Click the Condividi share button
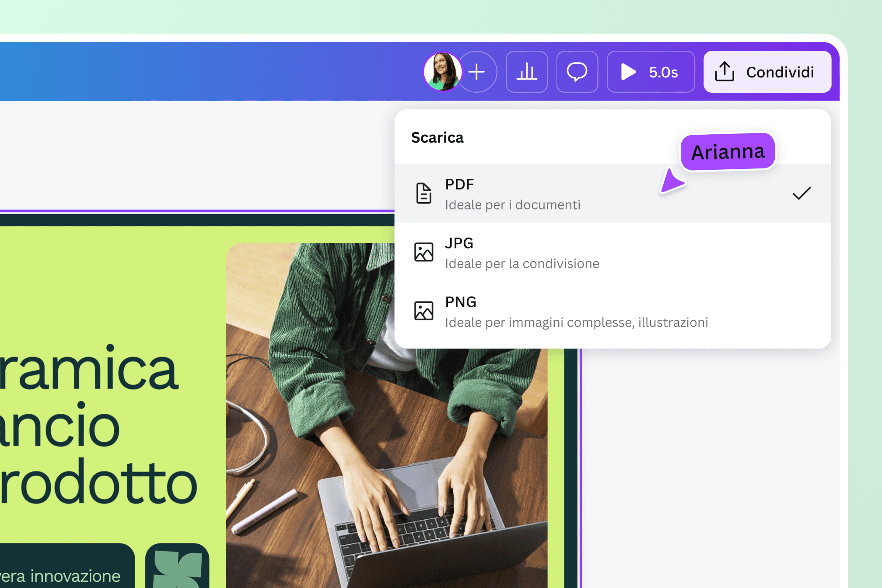The image size is (882, 588). coord(767,72)
